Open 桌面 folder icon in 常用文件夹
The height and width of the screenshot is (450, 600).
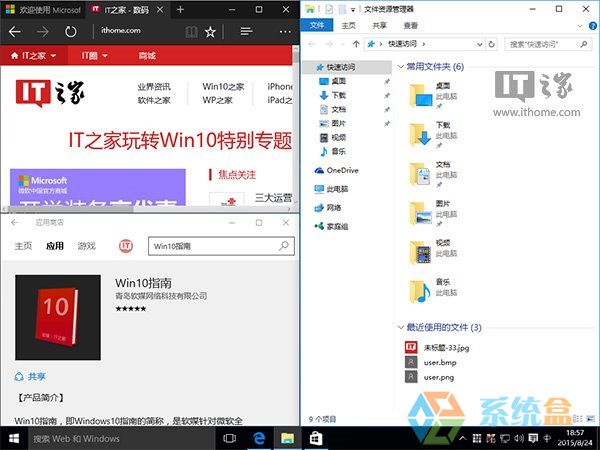click(x=421, y=95)
